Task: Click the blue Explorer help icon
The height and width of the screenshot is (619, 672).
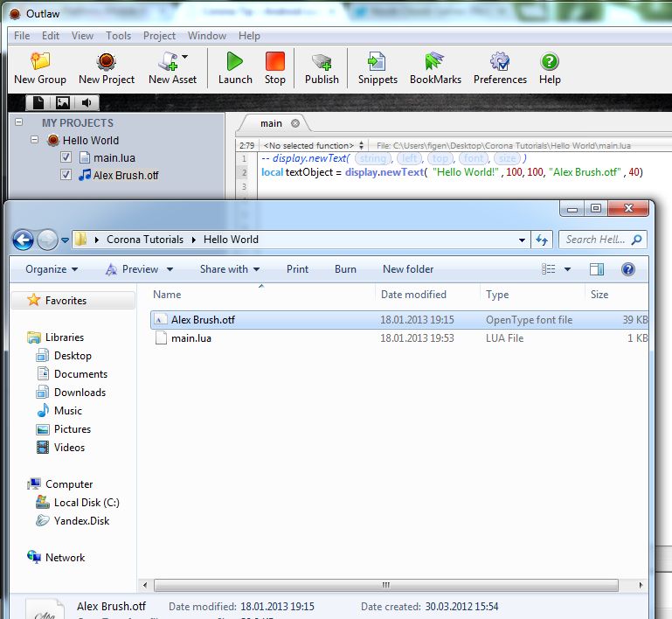Action: coord(627,268)
